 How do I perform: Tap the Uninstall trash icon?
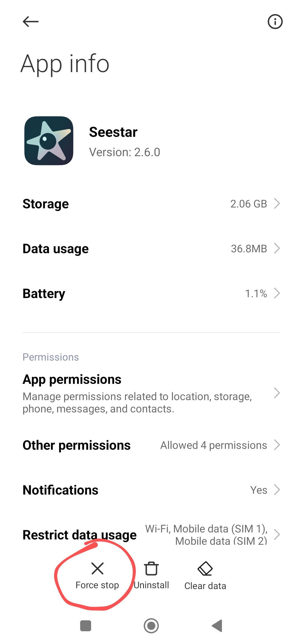[x=151, y=569]
